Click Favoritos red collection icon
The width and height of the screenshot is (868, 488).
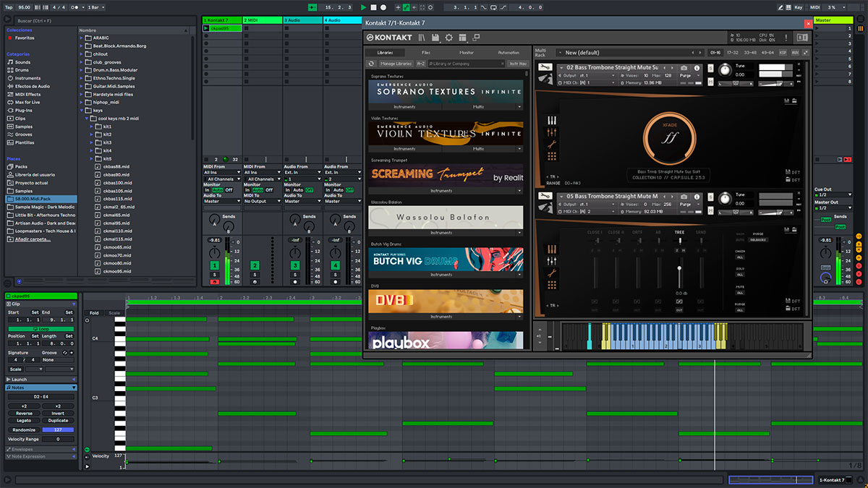[10, 38]
